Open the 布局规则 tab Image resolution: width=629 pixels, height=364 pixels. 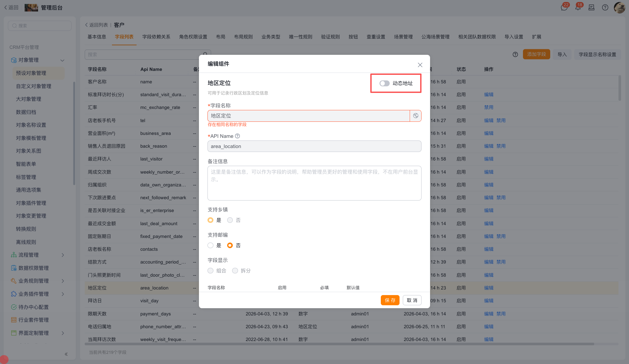pyautogui.click(x=243, y=37)
